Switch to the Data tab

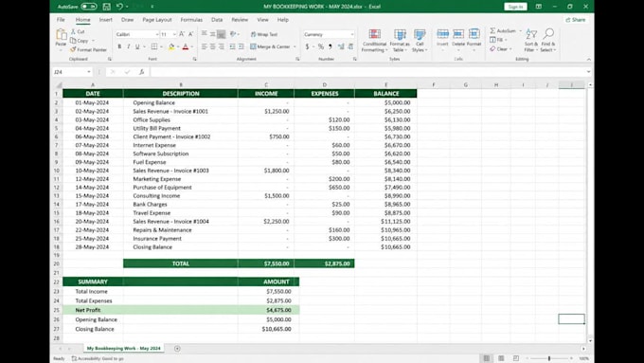pyautogui.click(x=217, y=20)
